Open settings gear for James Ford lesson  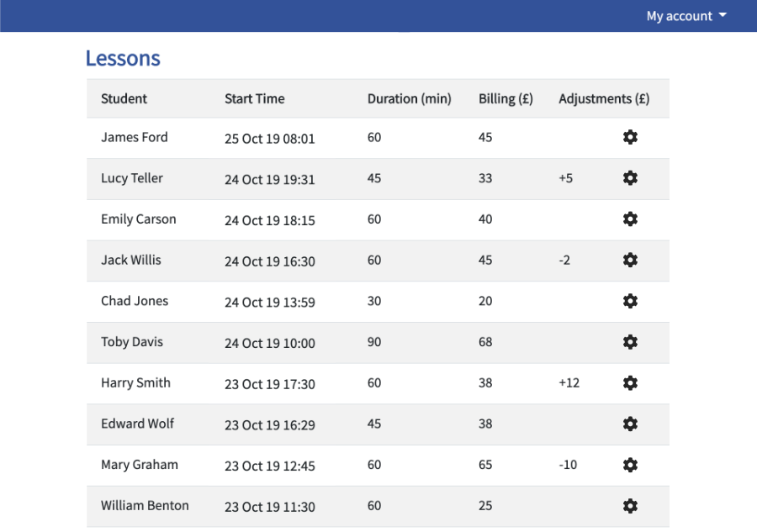[x=630, y=138]
